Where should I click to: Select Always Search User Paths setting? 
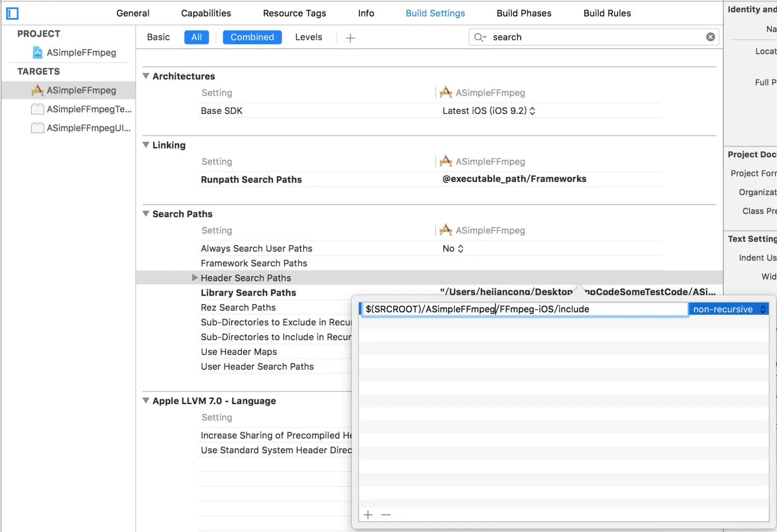point(256,249)
